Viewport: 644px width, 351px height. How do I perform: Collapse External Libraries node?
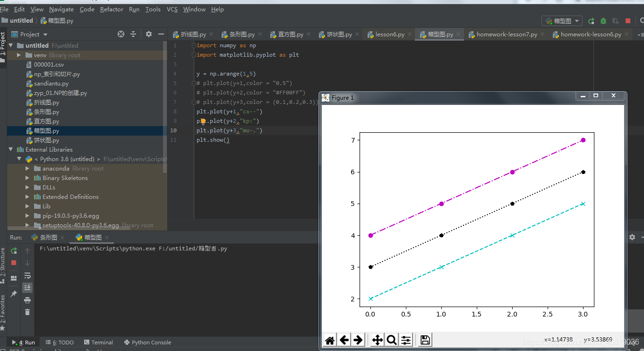coord(10,150)
